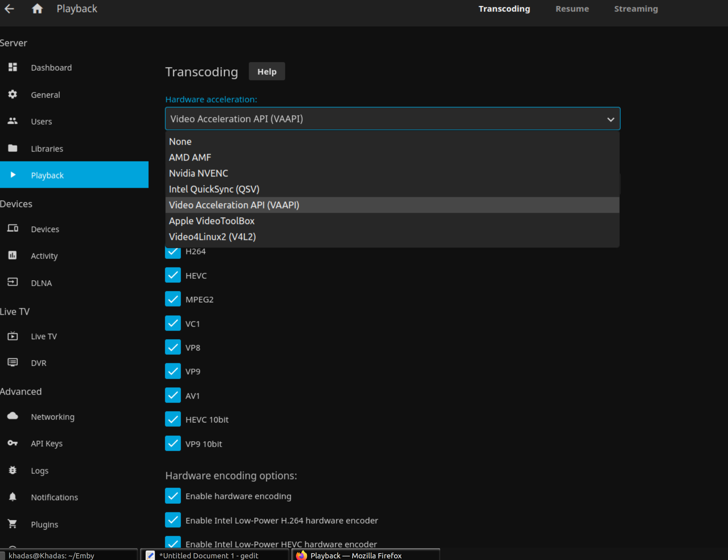
Task: Choose Apple VideoToolBox acceleration option
Action: (x=211, y=221)
